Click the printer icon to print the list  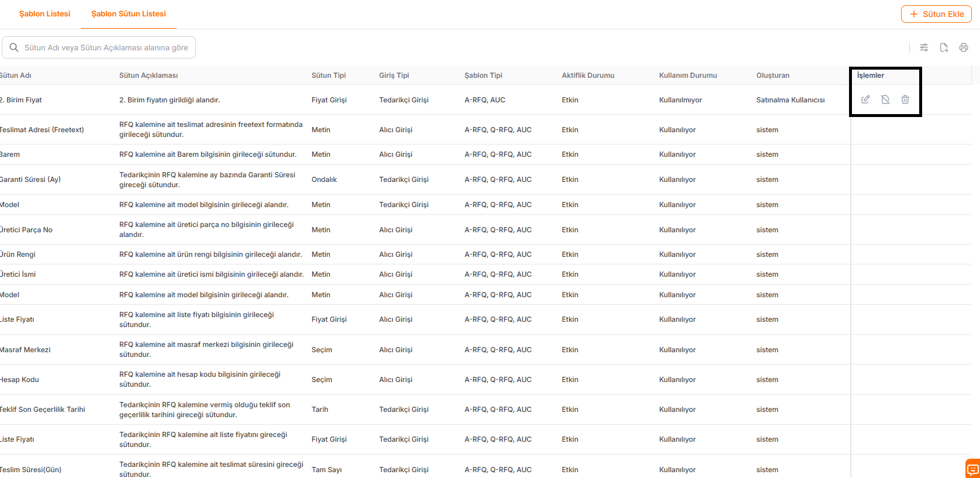[x=964, y=47]
